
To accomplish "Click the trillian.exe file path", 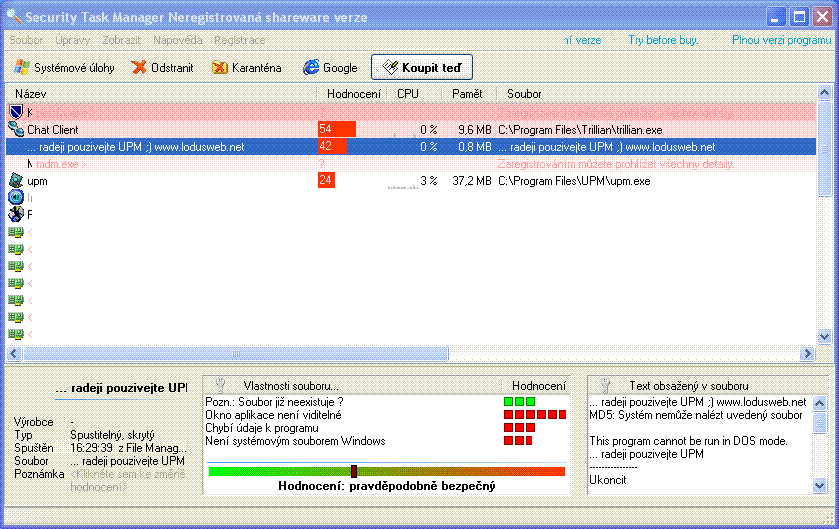I will tap(580, 130).
